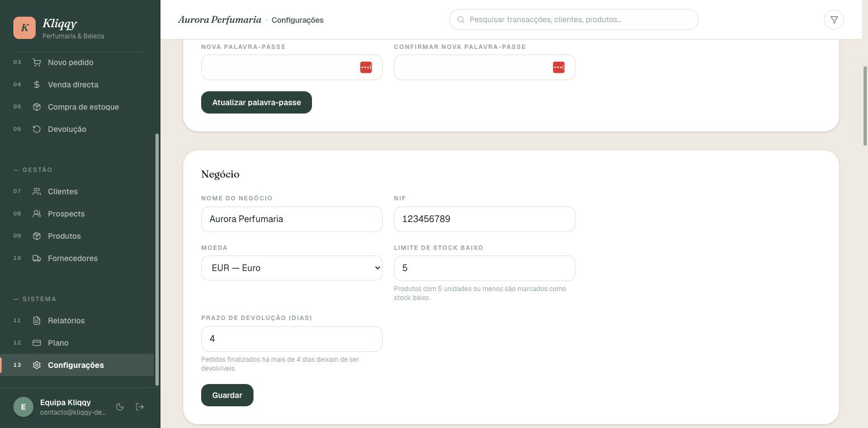Click the password manager icon in Nova palavra-passe

point(366,67)
